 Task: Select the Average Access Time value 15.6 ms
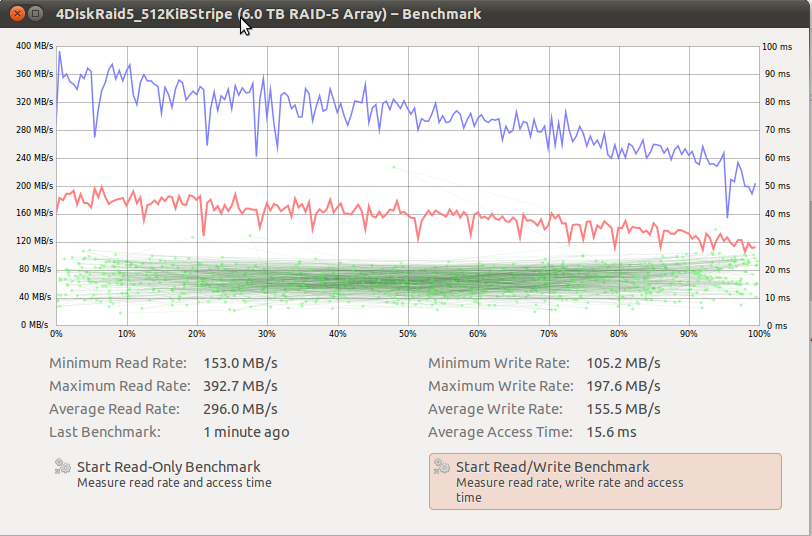pyautogui.click(x=611, y=432)
